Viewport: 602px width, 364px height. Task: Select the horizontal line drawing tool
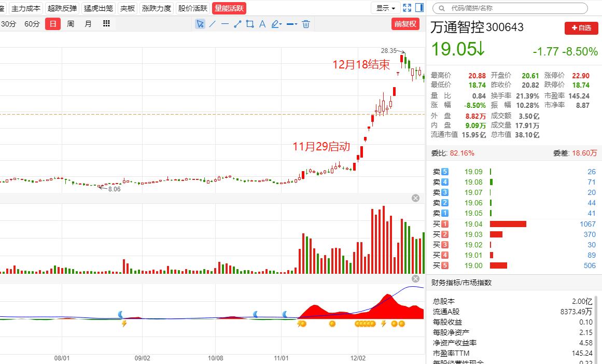(225, 24)
